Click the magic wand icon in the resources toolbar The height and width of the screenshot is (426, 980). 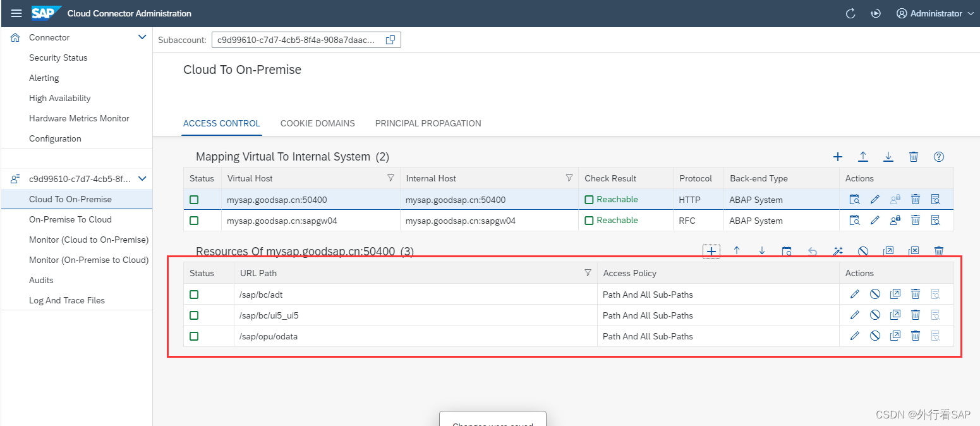pos(838,251)
